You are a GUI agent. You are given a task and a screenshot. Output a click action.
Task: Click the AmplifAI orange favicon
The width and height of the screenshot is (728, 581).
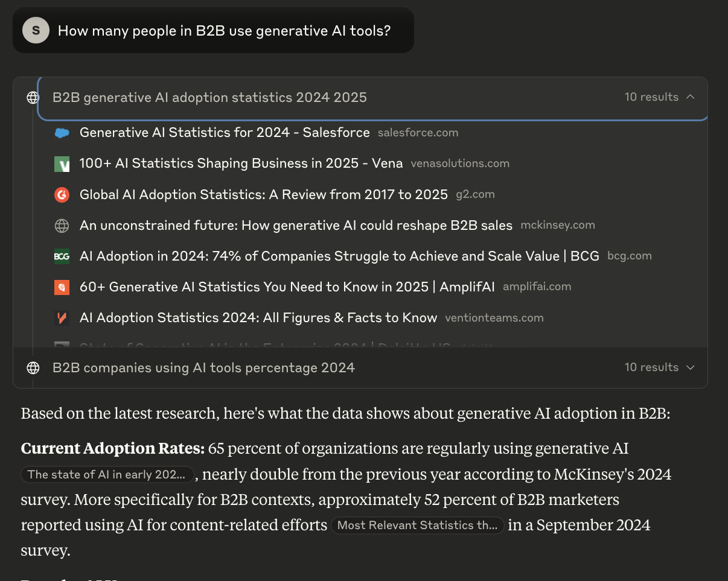pos(62,287)
